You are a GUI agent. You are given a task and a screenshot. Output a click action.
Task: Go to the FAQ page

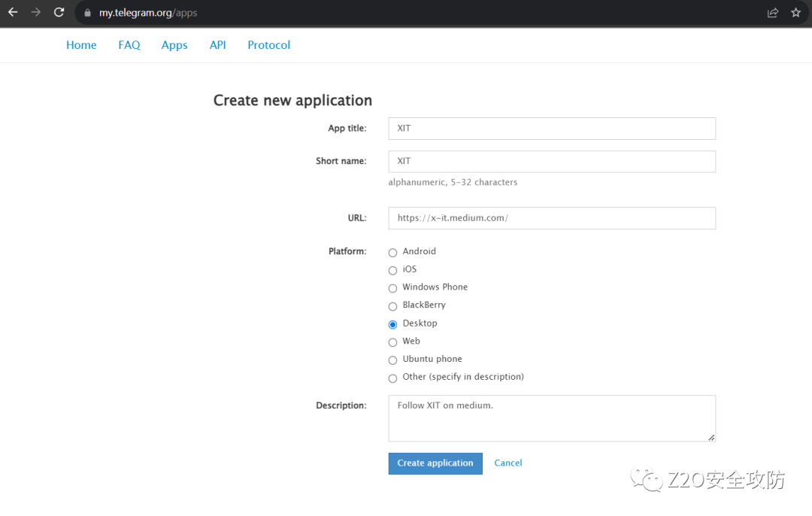tap(129, 45)
